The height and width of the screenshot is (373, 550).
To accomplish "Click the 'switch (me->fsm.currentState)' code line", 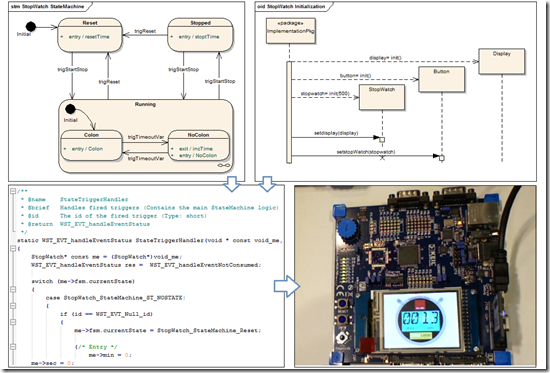I will 83,281.
